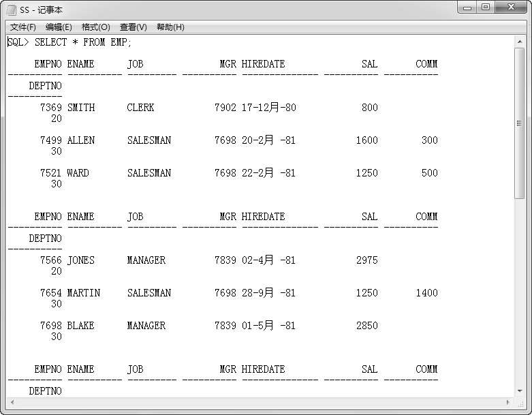The width and height of the screenshot is (532, 415).
Task: Open the 编辑(E) menu
Action: click(x=59, y=27)
